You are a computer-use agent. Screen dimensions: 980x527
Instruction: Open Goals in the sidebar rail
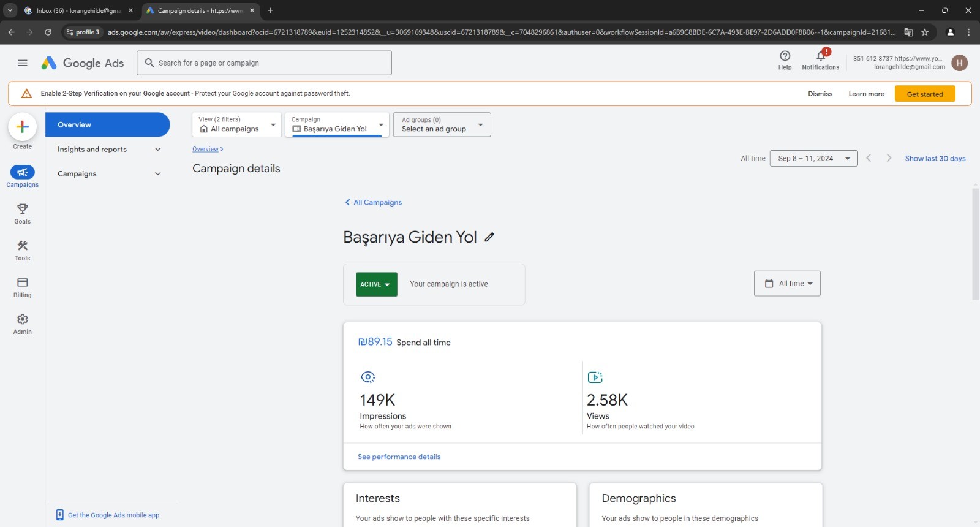click(23, 213)
